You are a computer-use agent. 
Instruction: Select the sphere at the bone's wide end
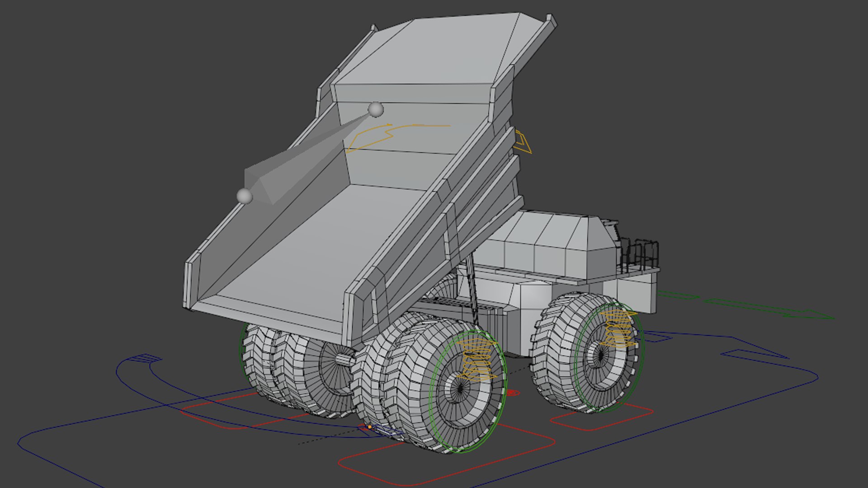(x=245, y=196)
